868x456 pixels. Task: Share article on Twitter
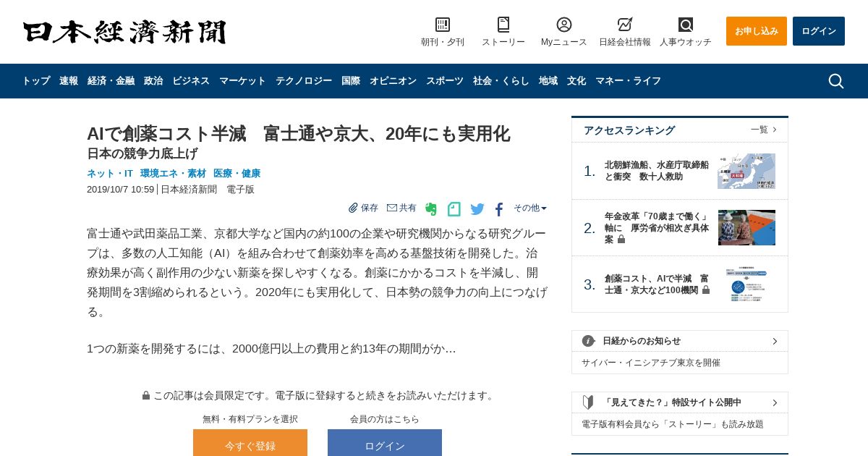(x=477, y=209)
